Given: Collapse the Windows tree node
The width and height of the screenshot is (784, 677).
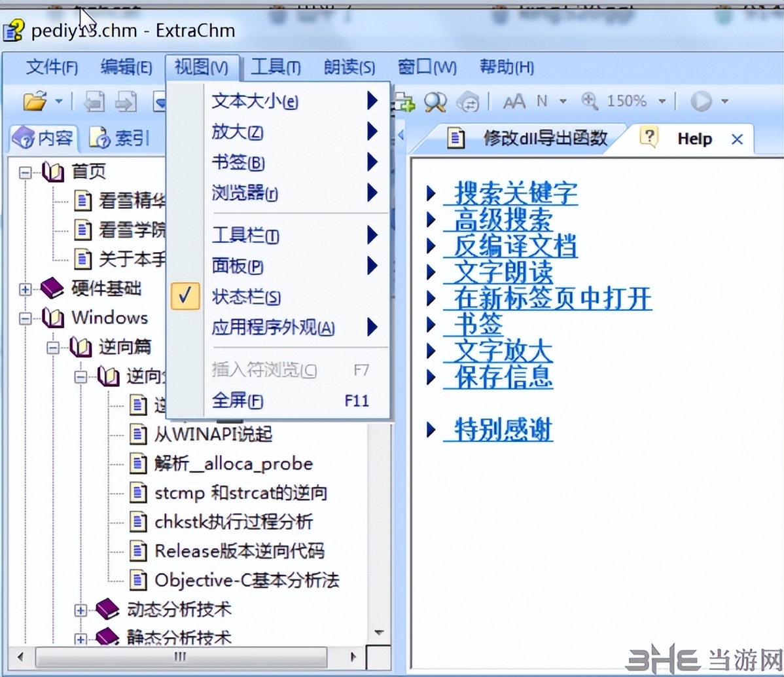Looking at the screenshot, I should pyautogui.click(x=25, y=319).
